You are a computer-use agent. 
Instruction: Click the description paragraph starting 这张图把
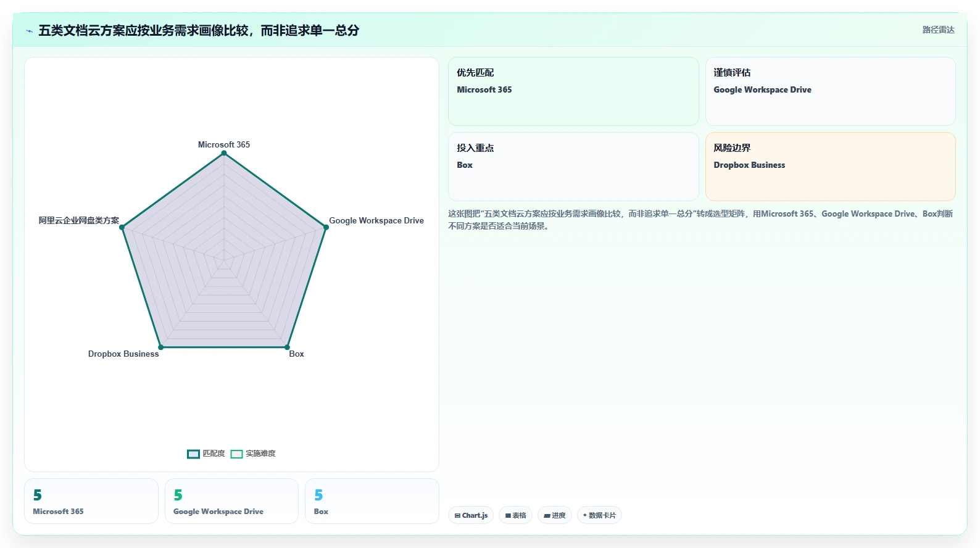pos(700,220)
